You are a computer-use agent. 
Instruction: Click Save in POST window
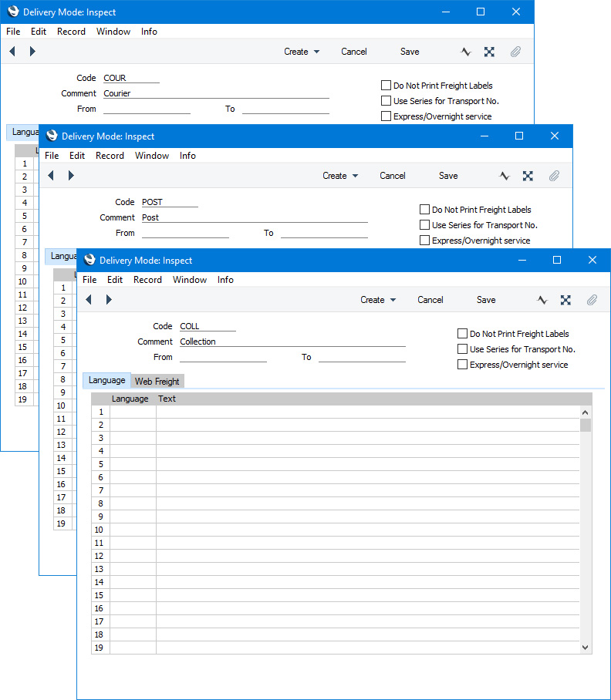point(448,176)
